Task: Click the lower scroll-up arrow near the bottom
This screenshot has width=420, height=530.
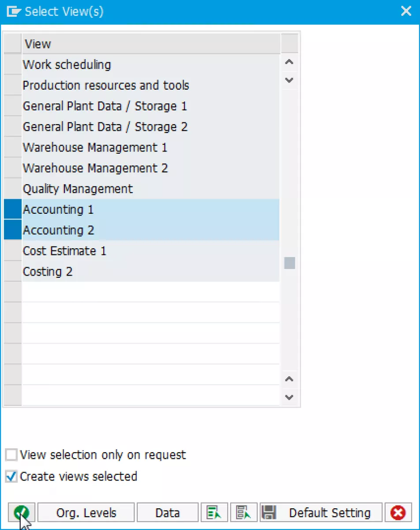Action: pyautogui.click(x=289, y=379)
